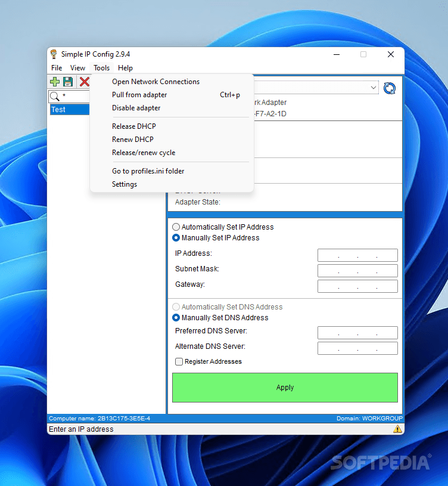Choose Go to profiles.ini folder
448x486 pixels.
click(x=172, y=171)
